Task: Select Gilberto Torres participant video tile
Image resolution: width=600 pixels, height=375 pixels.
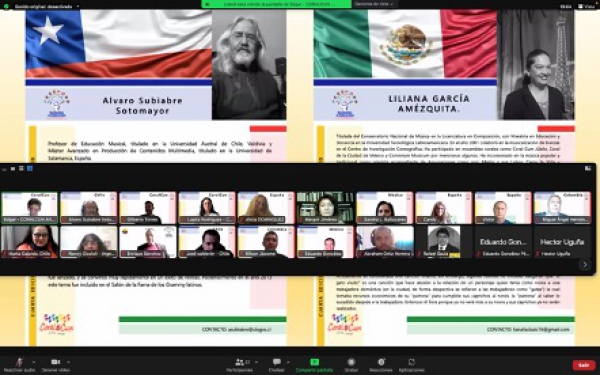Action: click(x=148, y=208)
